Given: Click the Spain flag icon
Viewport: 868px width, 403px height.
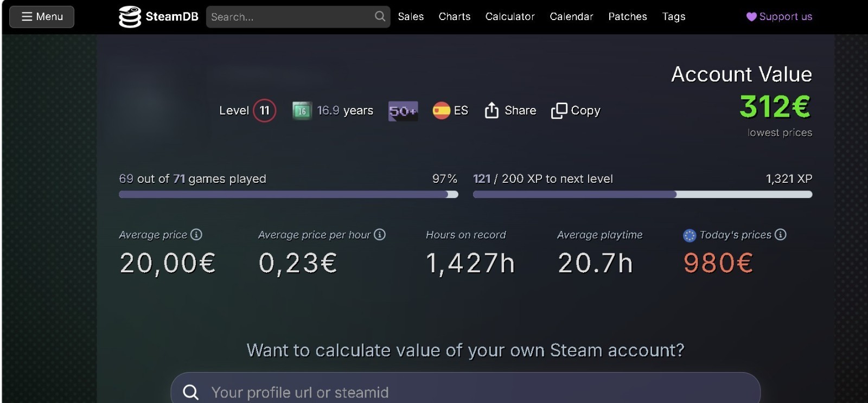Looking at the screenshot, I should pyautogui.click(x=441, y=111).
